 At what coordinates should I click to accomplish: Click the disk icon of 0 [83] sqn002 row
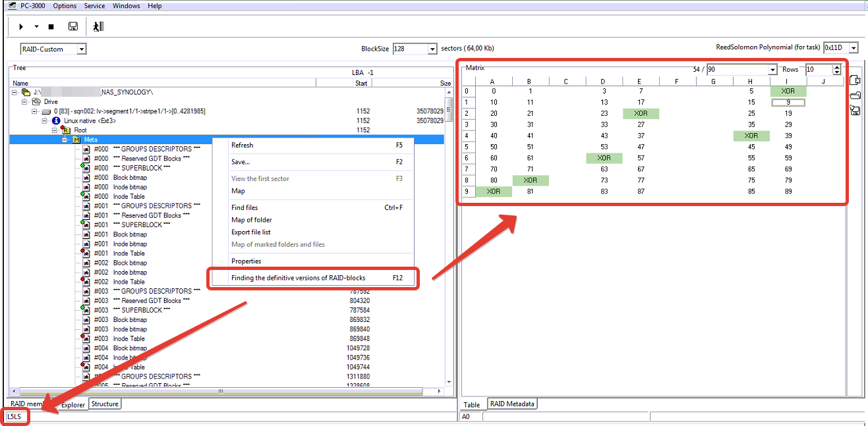pos(46,111)
